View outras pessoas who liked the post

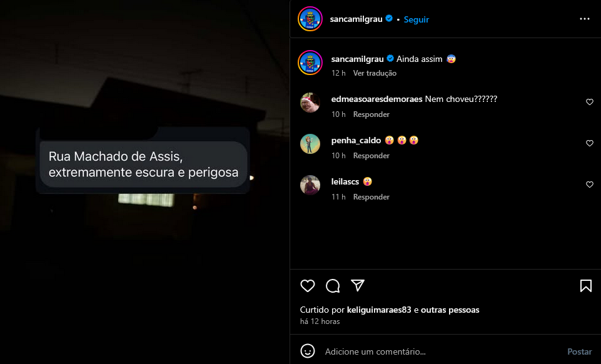(x=450, y=310)
